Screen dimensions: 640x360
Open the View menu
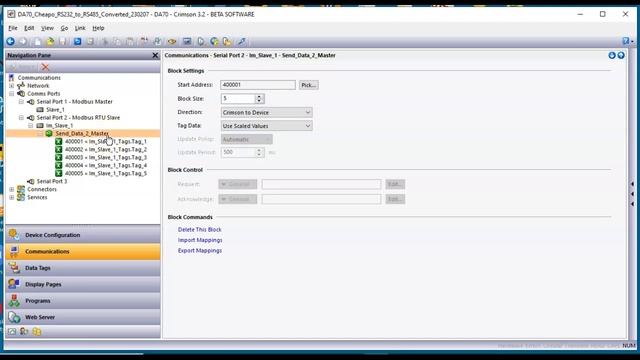click(x=47, y=28)
